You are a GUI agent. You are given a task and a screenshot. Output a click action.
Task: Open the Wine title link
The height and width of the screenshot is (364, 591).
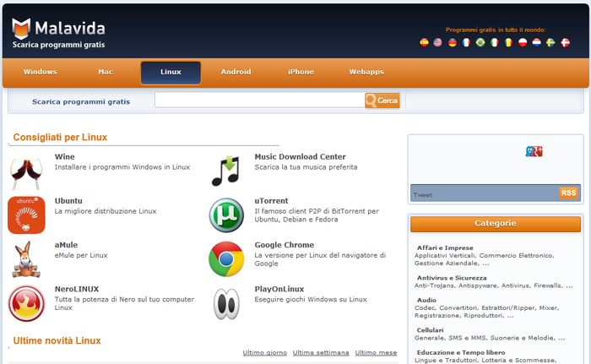pos(64,156)
